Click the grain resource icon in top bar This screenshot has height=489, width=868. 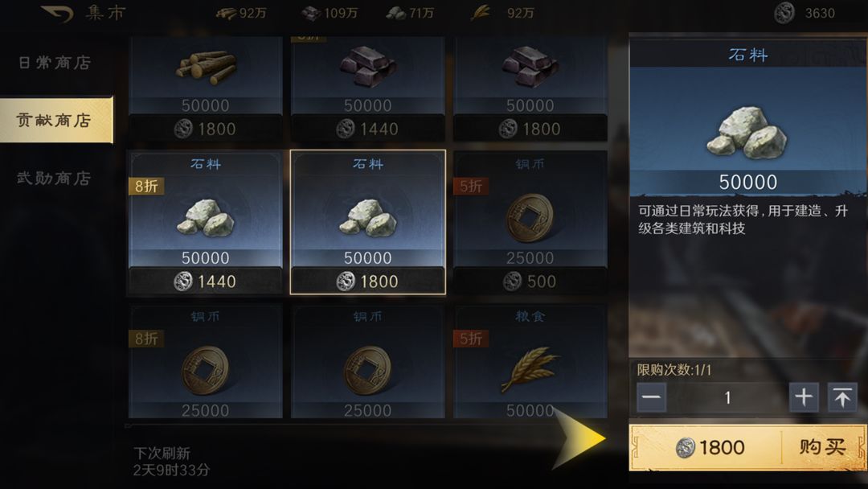[481, 13]
